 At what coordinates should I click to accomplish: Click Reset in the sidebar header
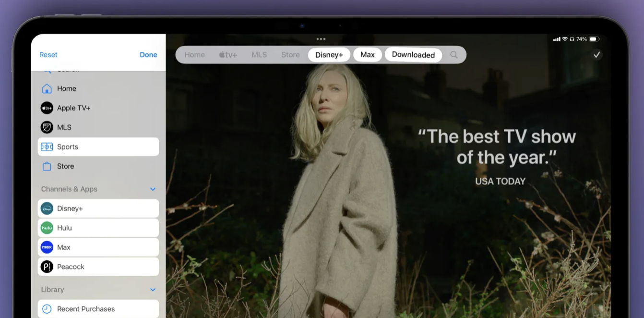click(x=48, y=54)
